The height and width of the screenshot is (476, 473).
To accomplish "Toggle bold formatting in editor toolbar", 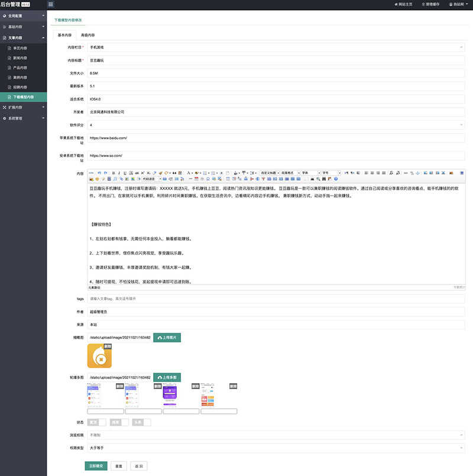I will [114, 173].
